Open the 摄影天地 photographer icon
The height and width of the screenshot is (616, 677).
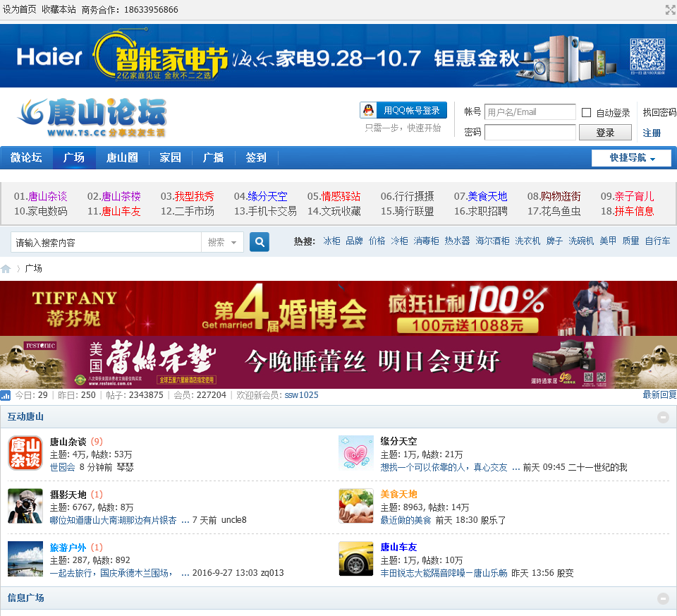(25, 506)
